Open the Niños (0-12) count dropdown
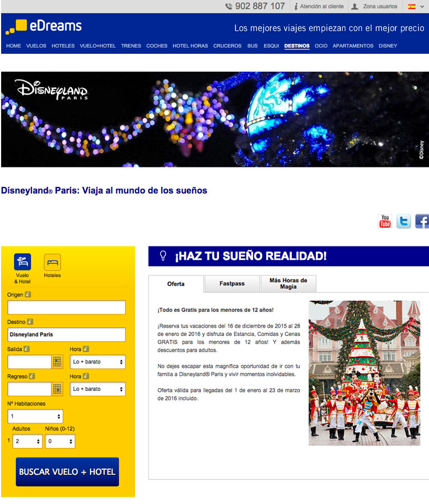Screen dimensions: 429x504 point(60,441)
